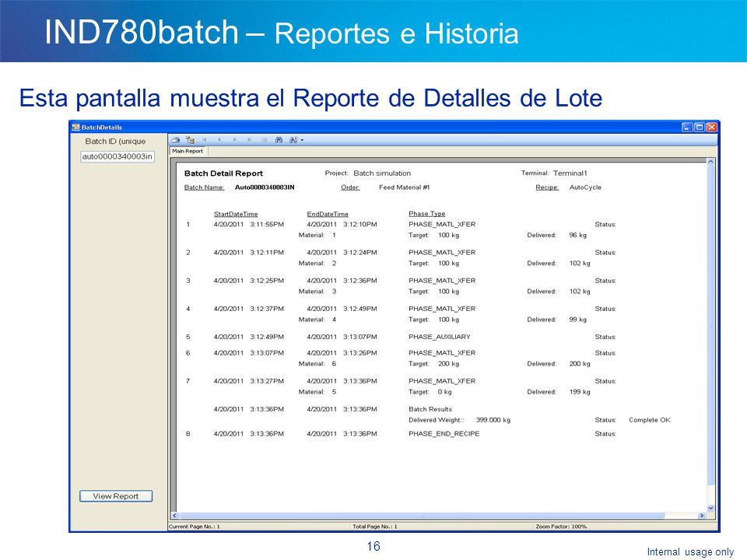Select start time "3:12:37PM" of phase 4

point(267,309)
